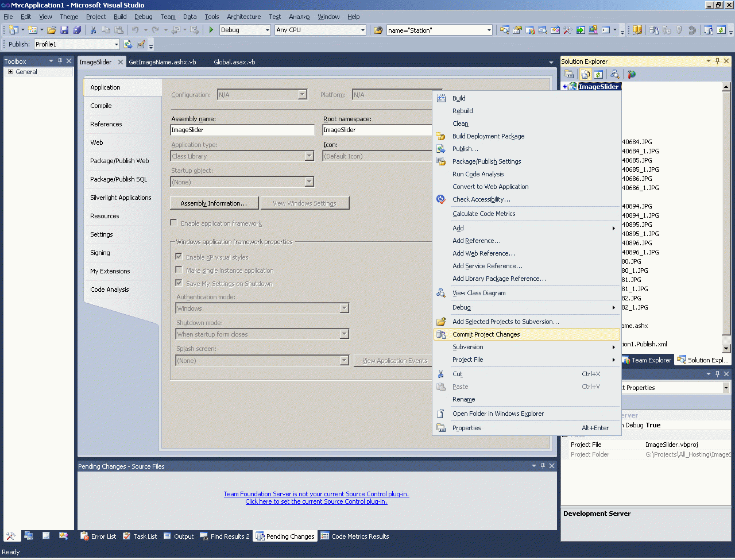
Task: Click the Refresh icon in Solution Explorer
Action: [x=598, y=74]
